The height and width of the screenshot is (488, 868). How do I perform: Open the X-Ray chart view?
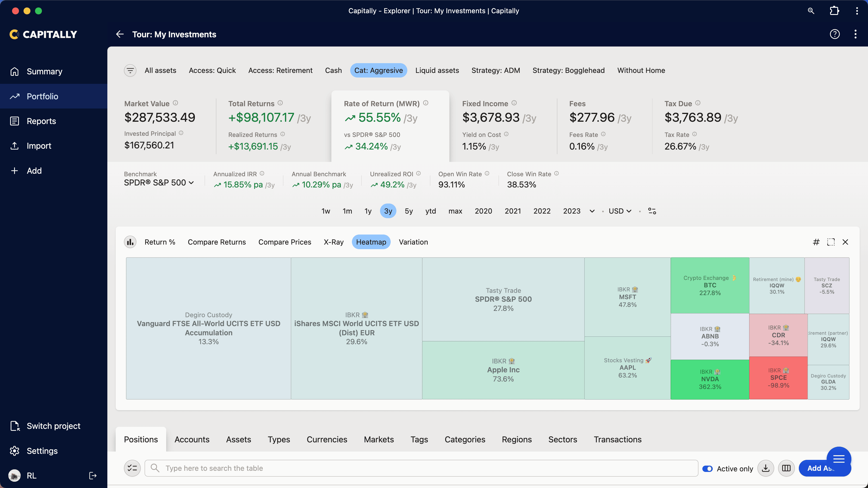(x=333, y=242)
